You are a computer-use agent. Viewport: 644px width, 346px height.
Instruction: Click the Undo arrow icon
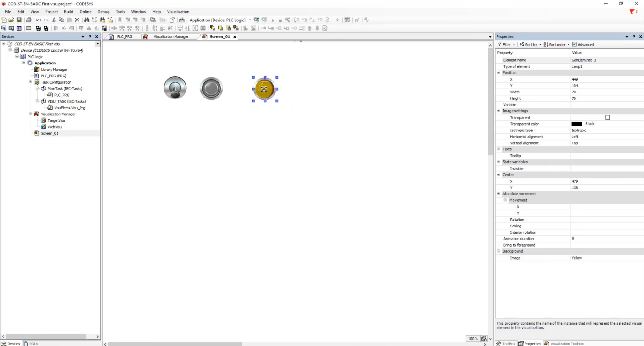point(38,20)
